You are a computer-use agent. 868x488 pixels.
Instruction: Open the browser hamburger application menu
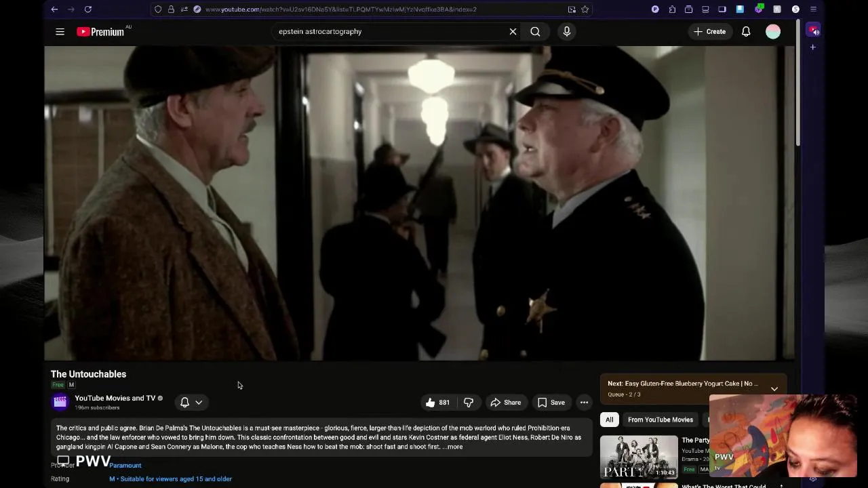(x=813, y=9)
